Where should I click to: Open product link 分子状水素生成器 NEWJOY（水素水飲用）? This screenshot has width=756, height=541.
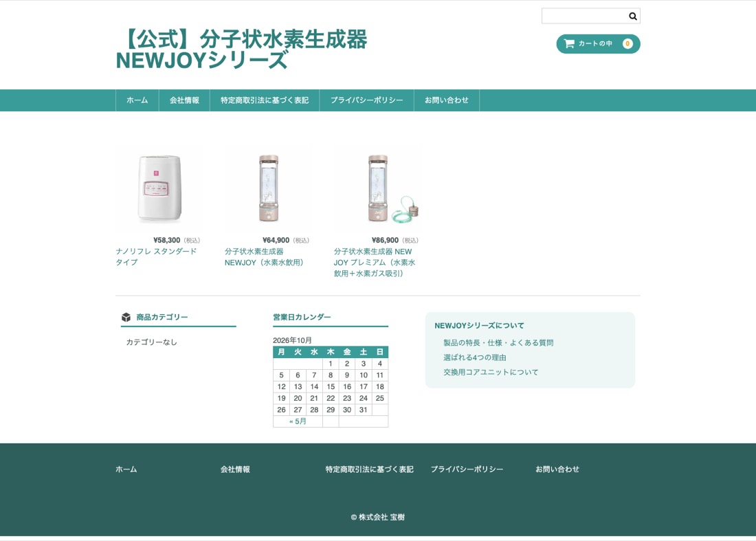[x=264, y=257]
